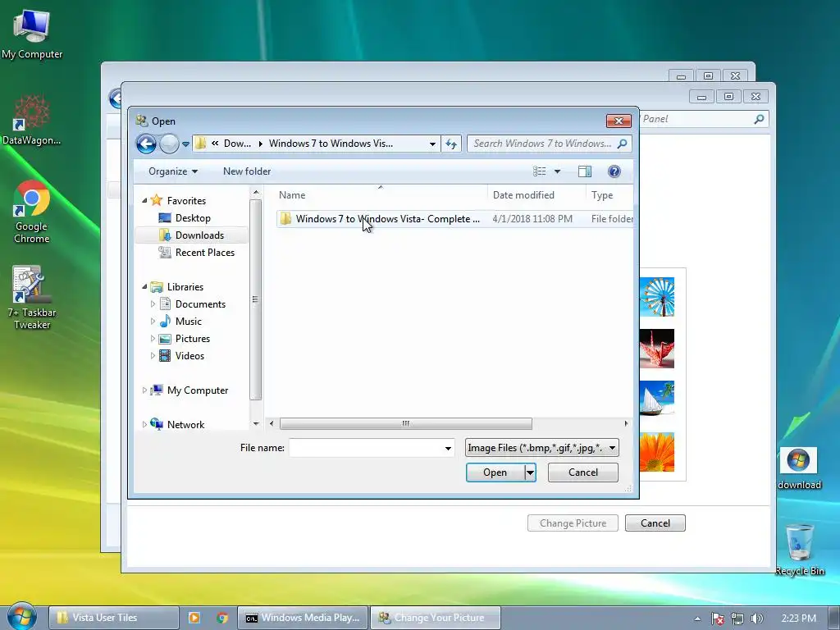Select Network in navigation pane
This screenshot has height=630, width=840.
[186, 424]
